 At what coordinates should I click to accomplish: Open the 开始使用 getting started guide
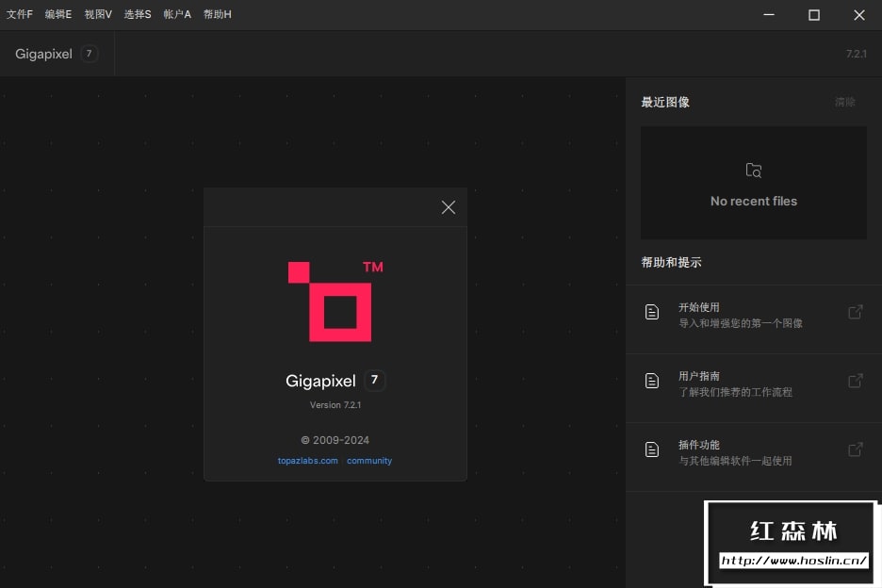[x=754, y=319]
